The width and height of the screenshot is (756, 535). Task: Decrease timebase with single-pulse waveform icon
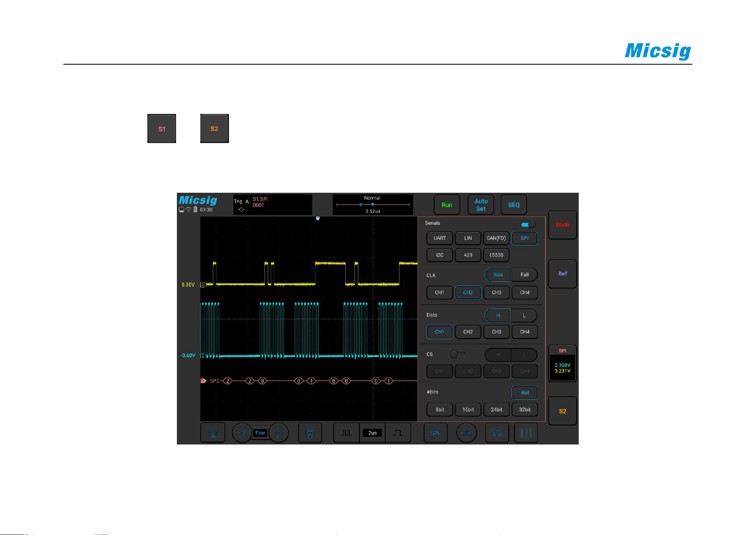click(x=398, y=433)
